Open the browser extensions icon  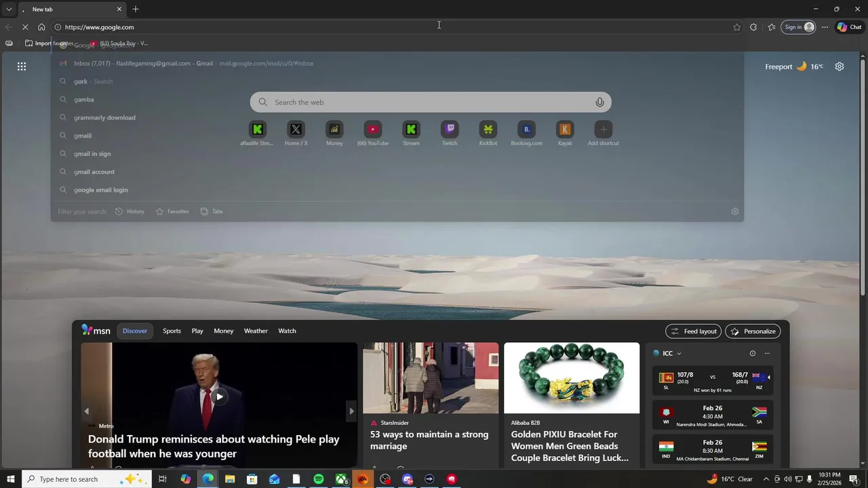[753, 27]
